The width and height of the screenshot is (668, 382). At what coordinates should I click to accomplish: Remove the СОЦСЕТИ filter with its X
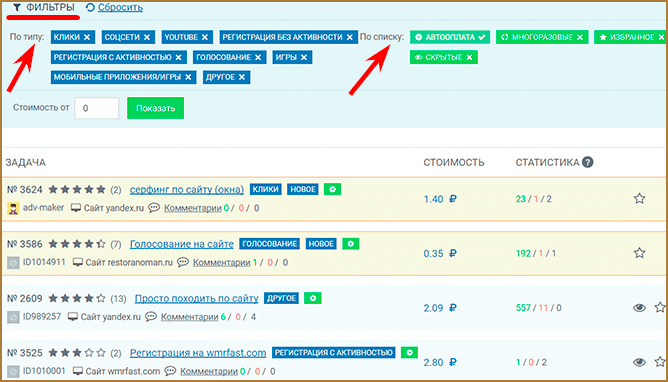pos(147,37)
